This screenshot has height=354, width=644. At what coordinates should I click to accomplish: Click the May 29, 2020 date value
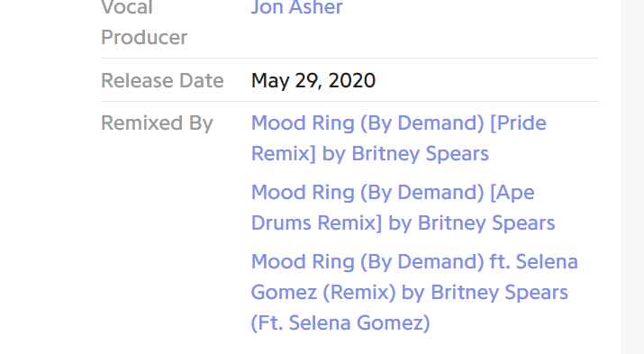(x=313, y=80)
